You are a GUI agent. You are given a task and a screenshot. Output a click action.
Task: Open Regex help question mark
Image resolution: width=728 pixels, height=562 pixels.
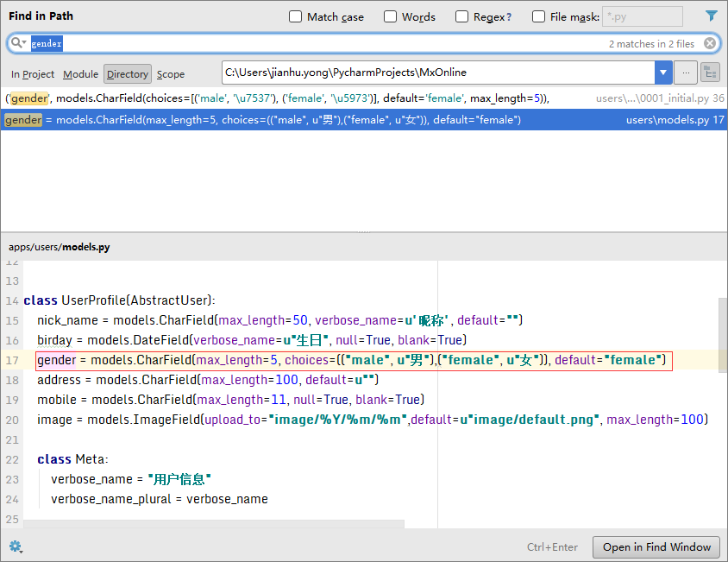pos(508,17)
